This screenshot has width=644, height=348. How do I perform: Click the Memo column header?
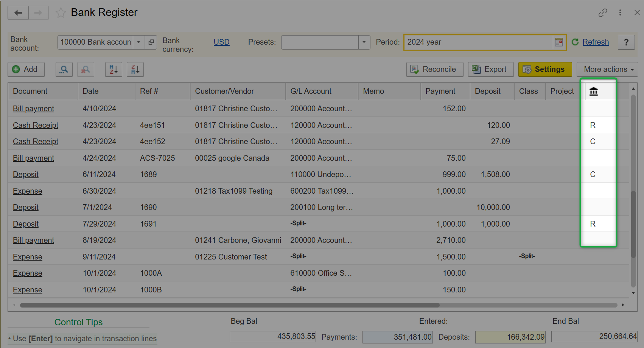click(389, 92)
